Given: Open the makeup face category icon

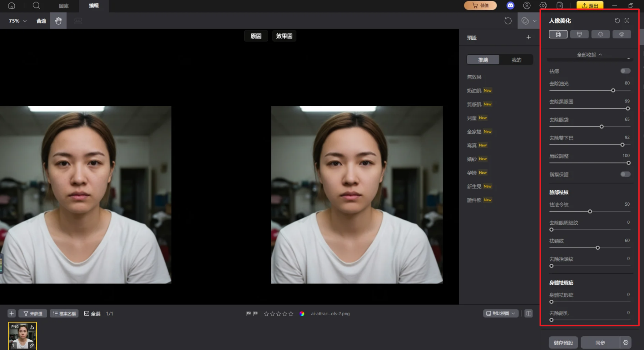Looking at the screenshot, I should [622, 34].
